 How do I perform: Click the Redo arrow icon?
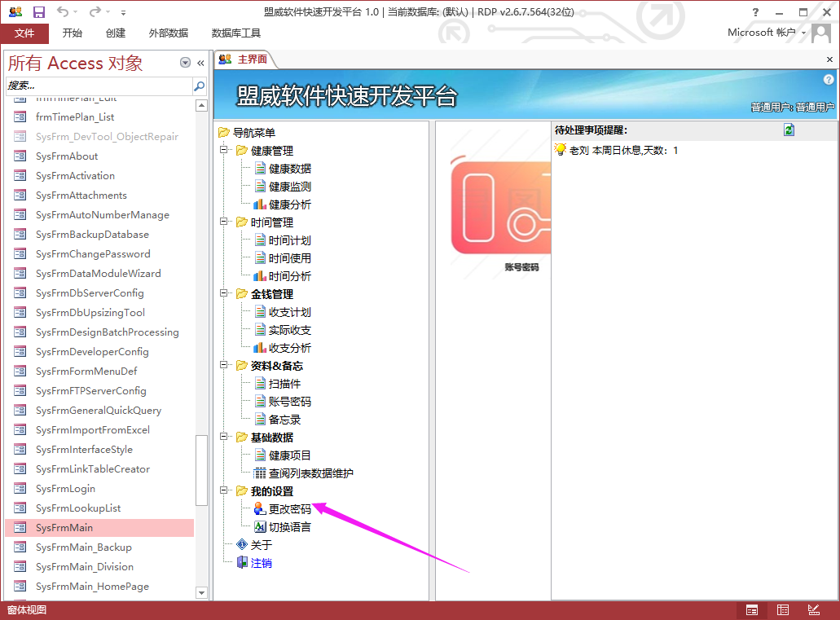[x=95, y=11]
